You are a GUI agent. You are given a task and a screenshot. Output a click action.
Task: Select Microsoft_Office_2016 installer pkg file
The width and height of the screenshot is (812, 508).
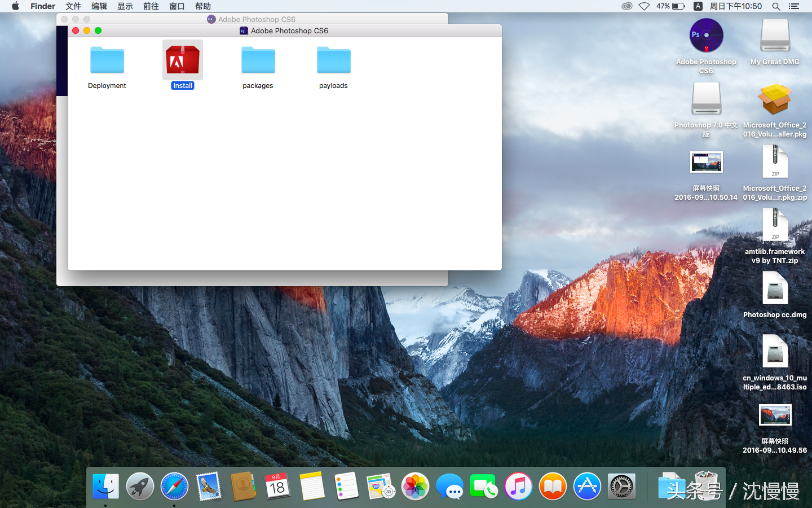[775, 99]
